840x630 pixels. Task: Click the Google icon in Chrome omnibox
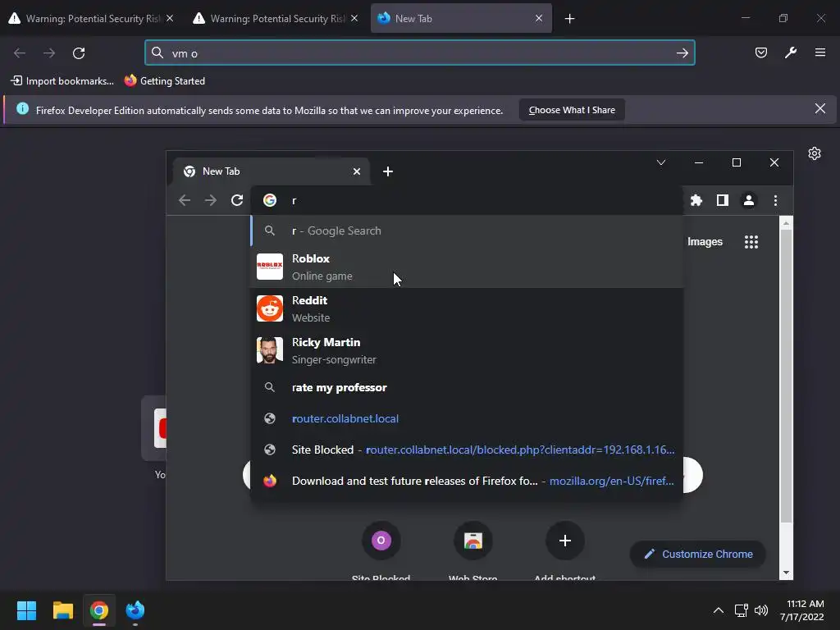coord(270,200)
